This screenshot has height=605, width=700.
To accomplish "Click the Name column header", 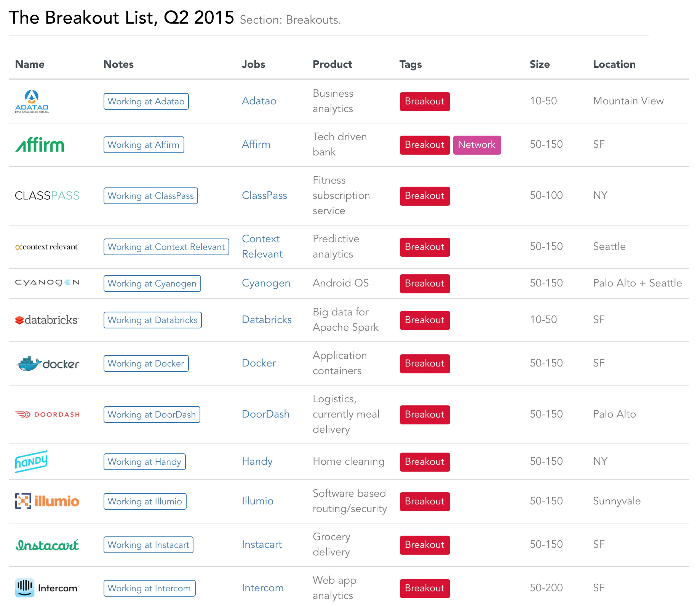I will pos(29,64).
